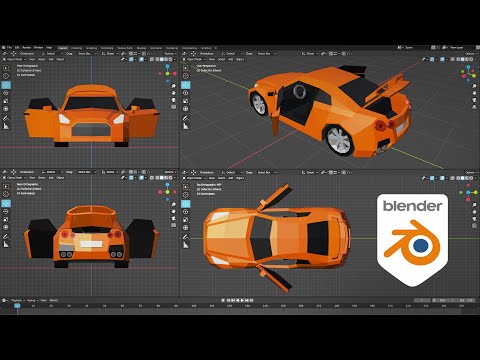Image resolution: width=480 pixels, height=360 pixels.
Task: Open Default orientation dropdown in User Perspective header
Action: 232,53
